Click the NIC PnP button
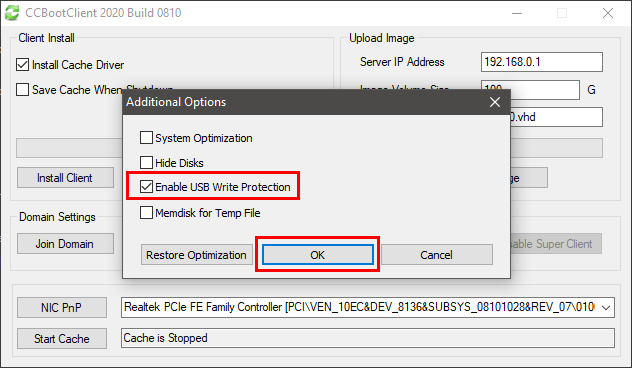 tap(62, 308)
